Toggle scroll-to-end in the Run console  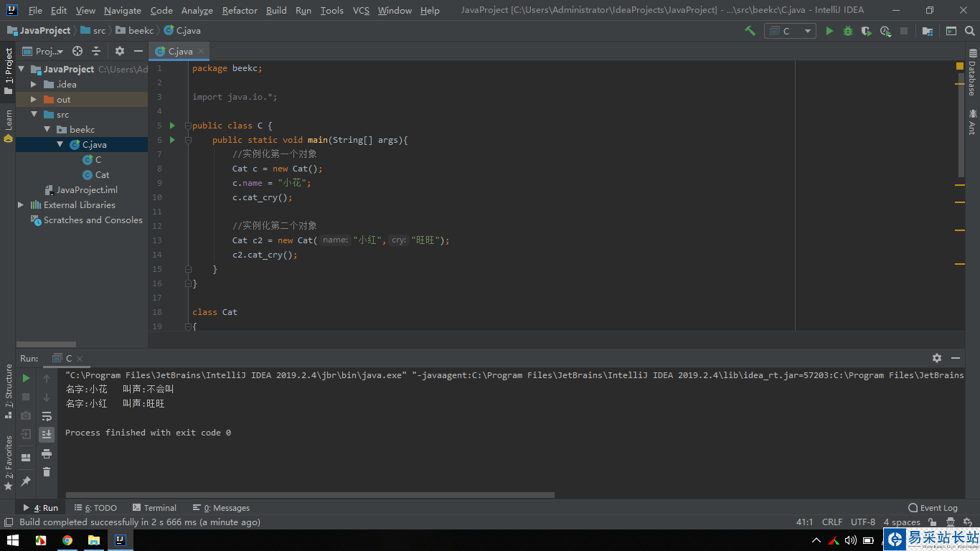point(47,434)
